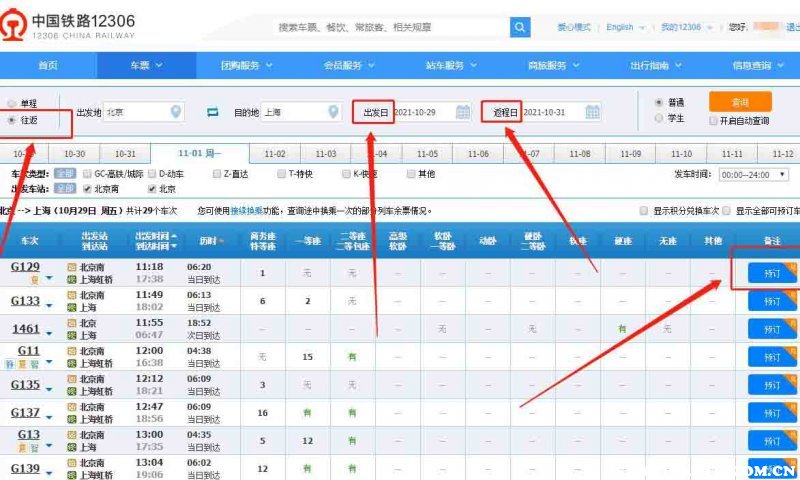This screenshot has width=800, height=480.
Task: Switch to the 10-31 date tab
Action: tap(125, 154)
